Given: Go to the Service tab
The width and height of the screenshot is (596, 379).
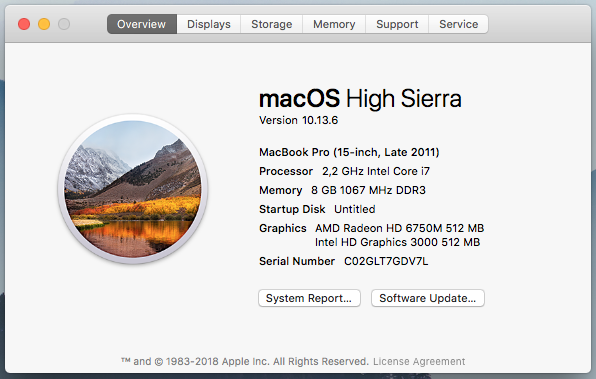Looking at the screenshot, I should click(x=458, y=24).
